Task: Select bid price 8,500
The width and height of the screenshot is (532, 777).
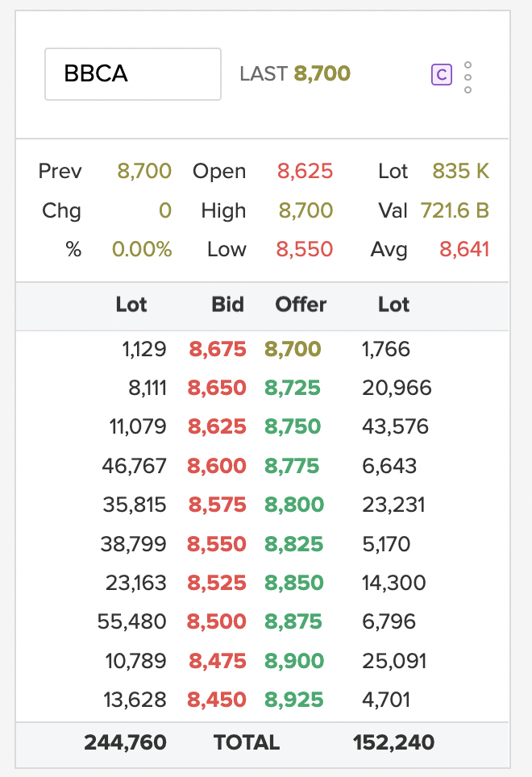Action: pos(217,621)
